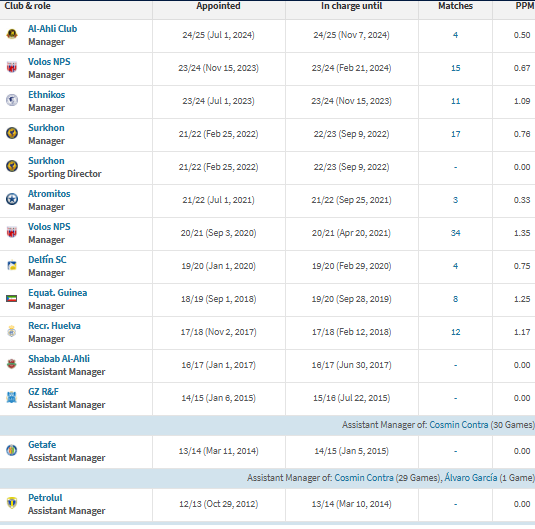Open Cosmin Contra link with 30 Games
The image size is (535, 529).
click(459, 425)
